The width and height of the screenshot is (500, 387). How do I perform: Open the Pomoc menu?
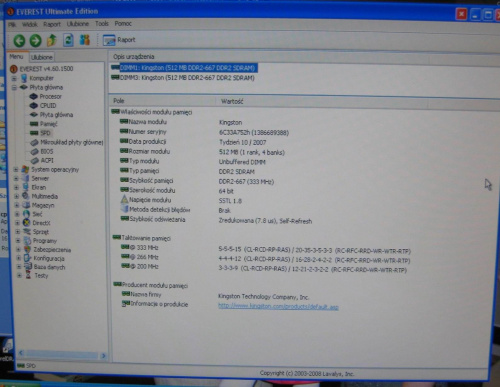pos(123,24)
